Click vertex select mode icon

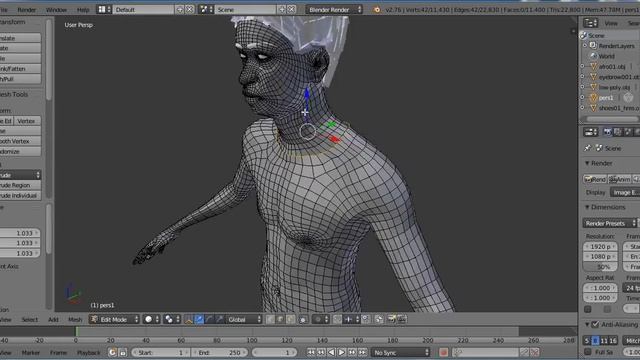[x=271, y=319]
